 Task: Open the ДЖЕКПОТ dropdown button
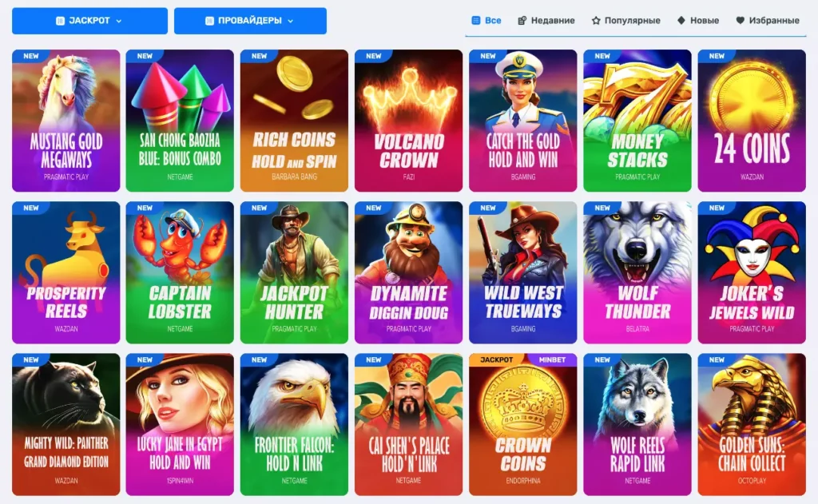(x=89, y=21)
